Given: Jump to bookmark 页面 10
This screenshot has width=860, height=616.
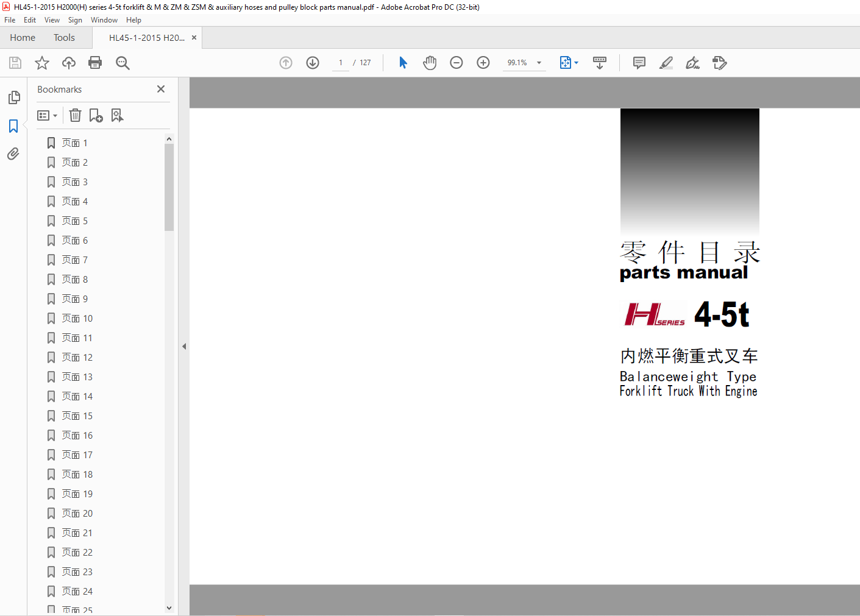Looking at the screenshot, I should coord(77,318).
